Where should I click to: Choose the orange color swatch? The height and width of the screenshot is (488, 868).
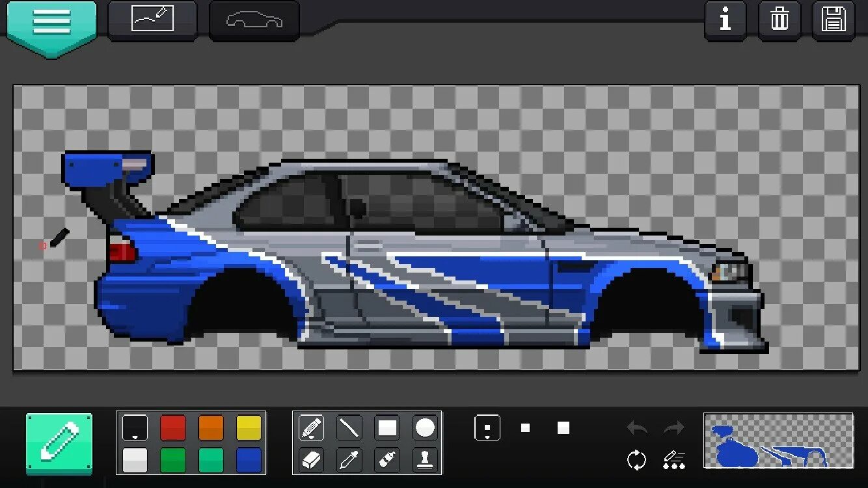tap(211, 428)
